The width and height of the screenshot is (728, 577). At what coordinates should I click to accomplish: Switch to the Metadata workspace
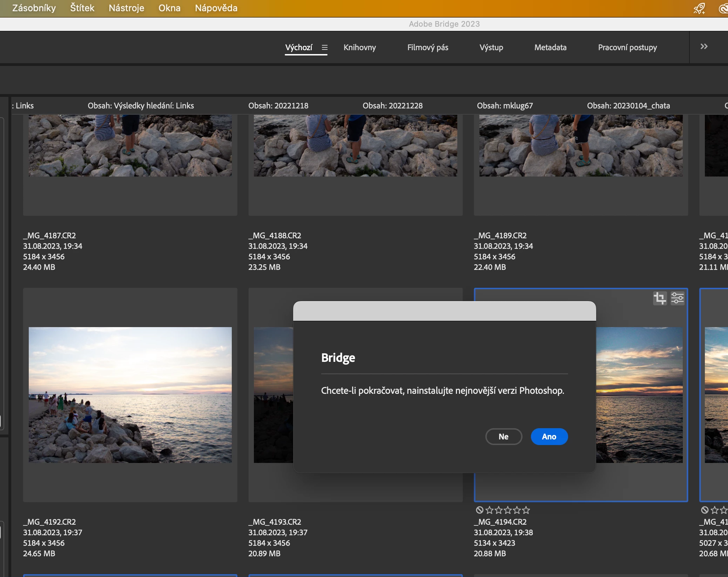click(x=550, y=47)
